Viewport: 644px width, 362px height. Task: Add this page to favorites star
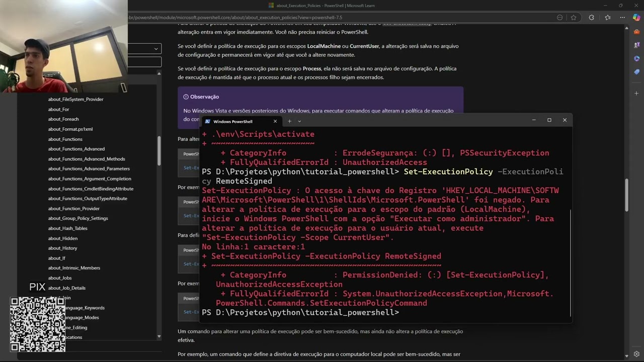tap(574, 17)
